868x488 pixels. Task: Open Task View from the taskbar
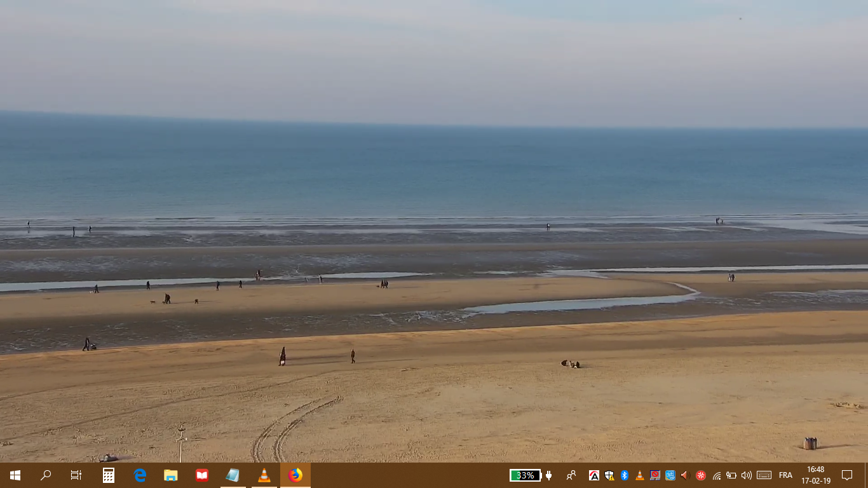[76, 475]
